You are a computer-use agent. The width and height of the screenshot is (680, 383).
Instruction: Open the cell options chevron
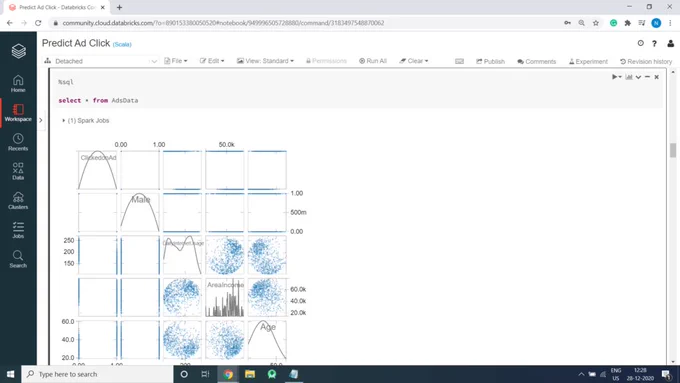pyautogui.click(x=638, y=77)
